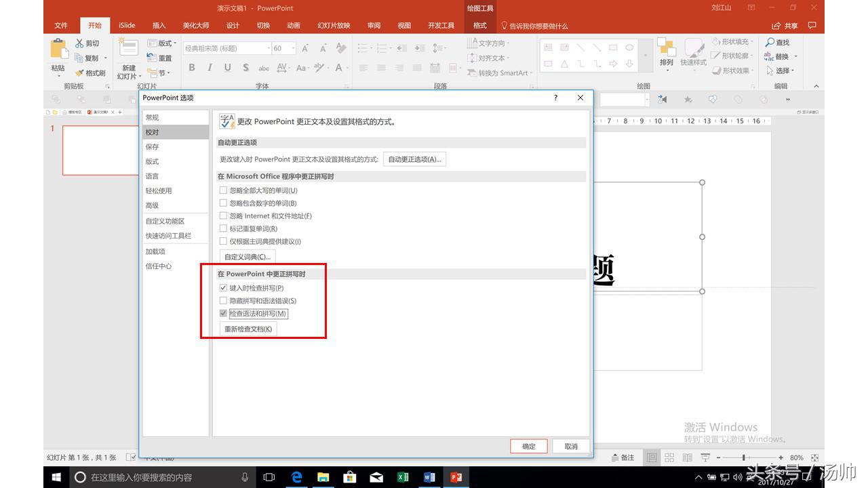Click the Task View taskbar icon
The width and height of the screenshot is (868, 488).
(x=269, y=477)
